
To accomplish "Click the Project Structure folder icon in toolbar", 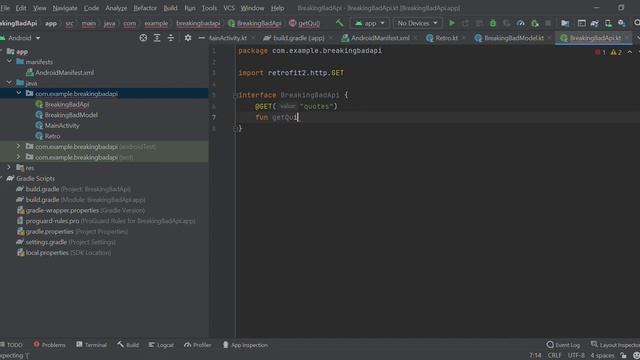I will 565,23.
